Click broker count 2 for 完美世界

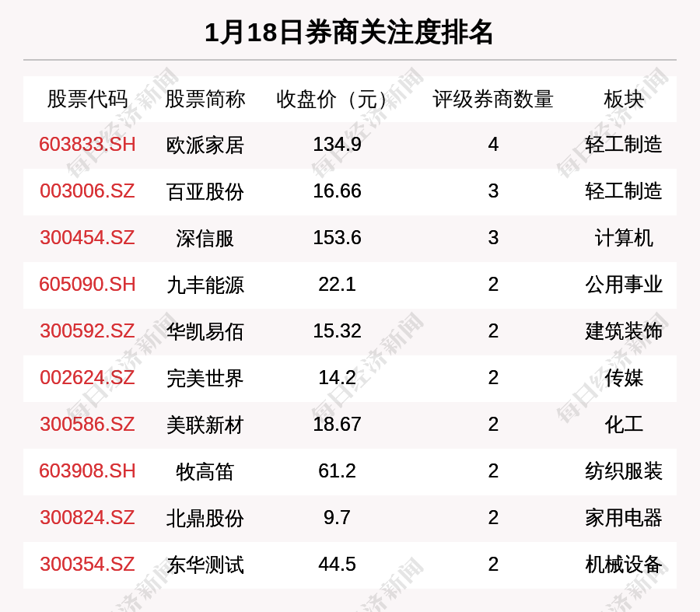493,378
